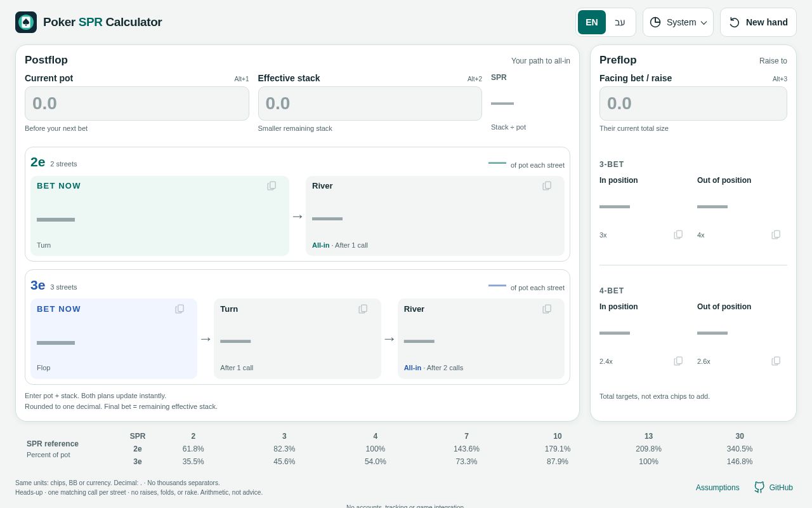This screenshot has height=508, width=812.
Task: Focus the Facing bet / raise input
Action: click(x=693, y=104)
